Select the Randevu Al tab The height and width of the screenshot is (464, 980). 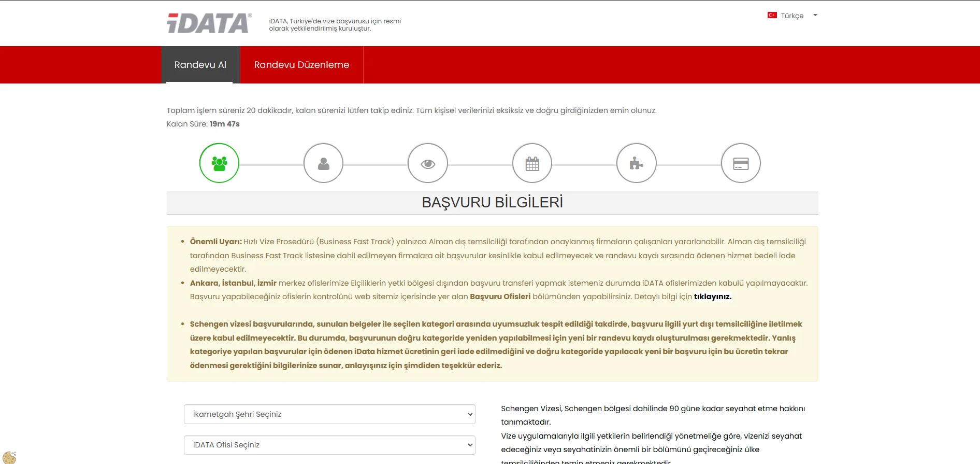(x=200, y=65)
